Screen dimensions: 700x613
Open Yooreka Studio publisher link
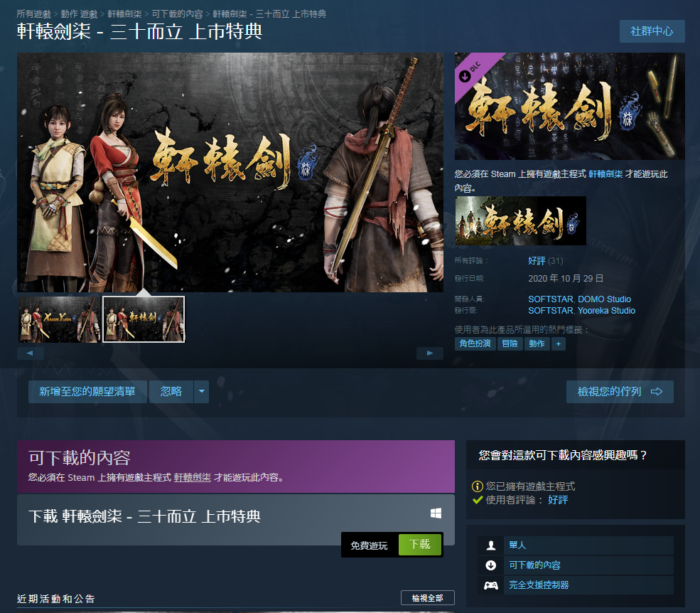click(606, 311)
